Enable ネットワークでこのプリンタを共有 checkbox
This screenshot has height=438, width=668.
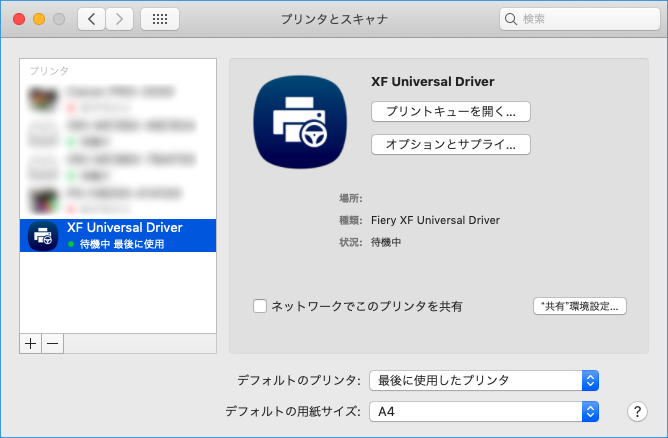(260, 306)
